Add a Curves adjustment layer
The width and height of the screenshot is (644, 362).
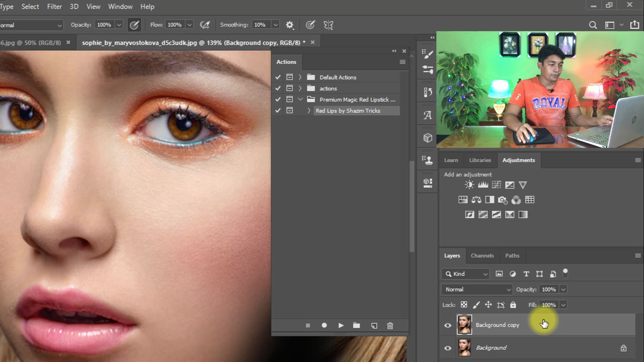pos(496,185)
